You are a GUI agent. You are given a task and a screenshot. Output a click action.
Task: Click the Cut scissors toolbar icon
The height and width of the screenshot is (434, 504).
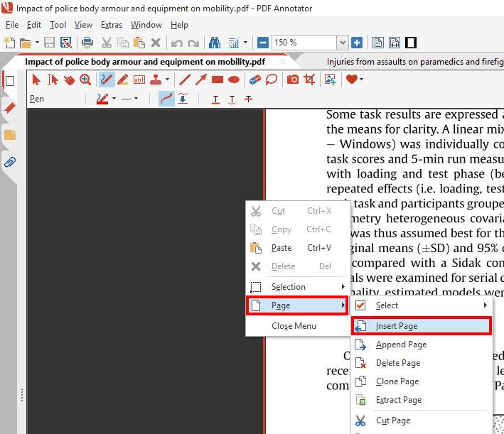point(107,43)
